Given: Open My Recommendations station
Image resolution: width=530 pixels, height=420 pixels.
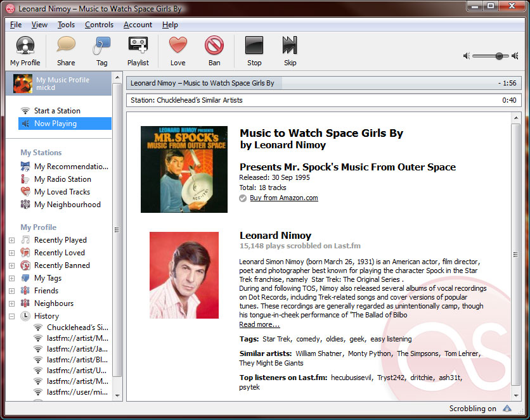Looking at the screenshot, I should [x=64, y=167].
